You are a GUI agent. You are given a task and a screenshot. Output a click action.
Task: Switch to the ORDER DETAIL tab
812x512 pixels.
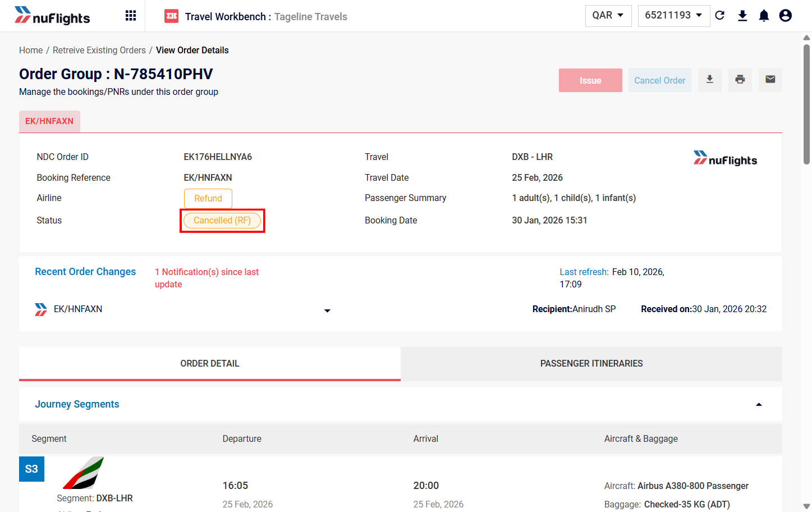pos(210,364)
